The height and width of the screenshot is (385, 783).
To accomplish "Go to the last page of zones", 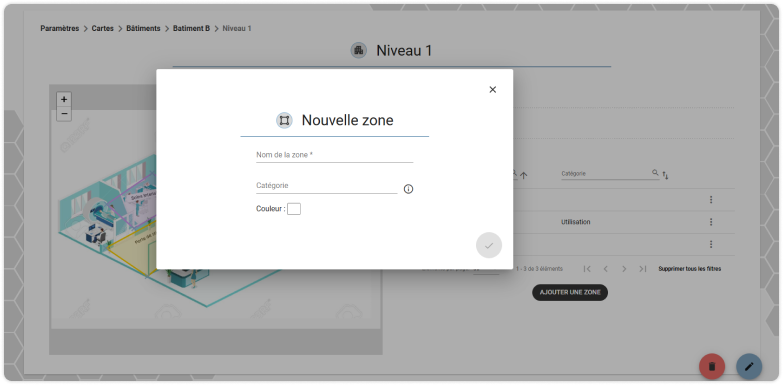I will click(642, 269).
